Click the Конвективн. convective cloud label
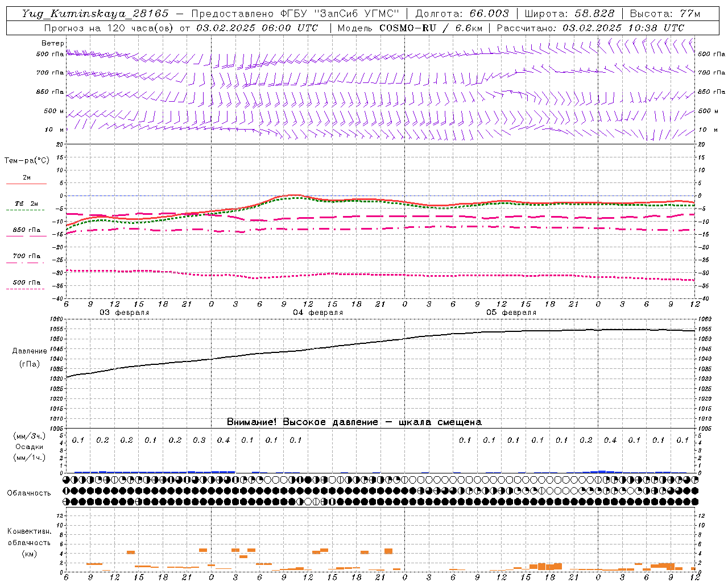Image resolution: width=728 pixels, height=582 pixels. (30, 531)
